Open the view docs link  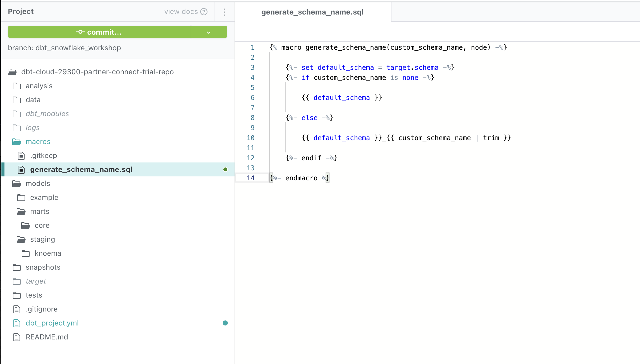[181, 11]
